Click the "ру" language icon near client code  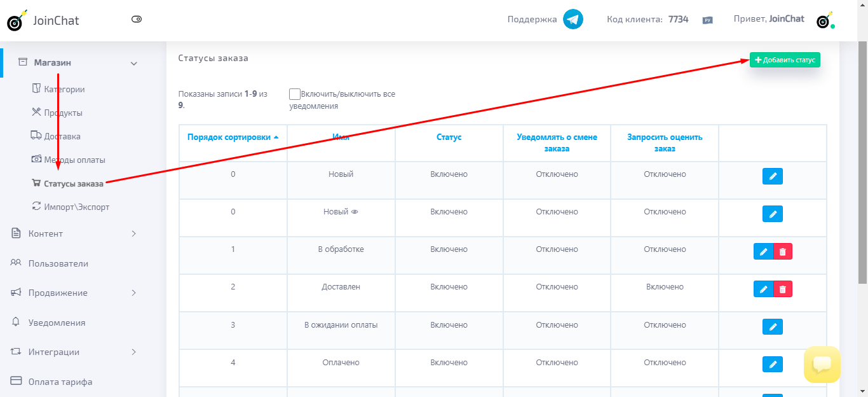(706, 20)
